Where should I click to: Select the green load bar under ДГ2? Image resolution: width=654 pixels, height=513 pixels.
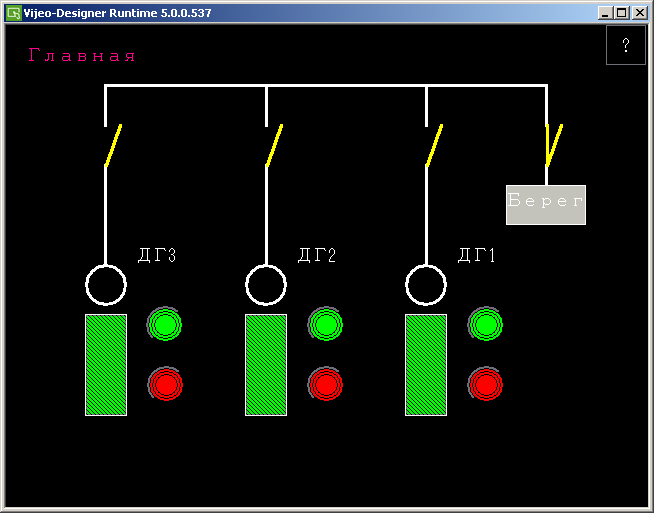click(x=266, y=364)
